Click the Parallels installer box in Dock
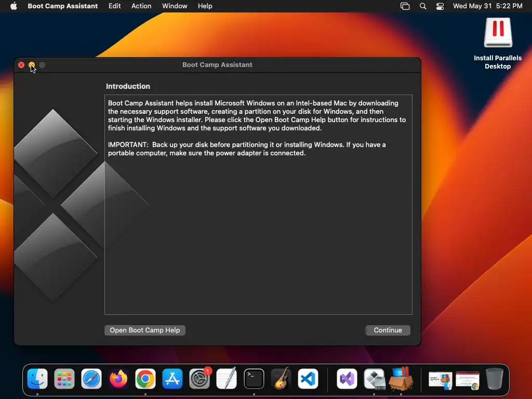Image resolution: width=532 pixels, height=399 pixels. (x=401, y=379)
